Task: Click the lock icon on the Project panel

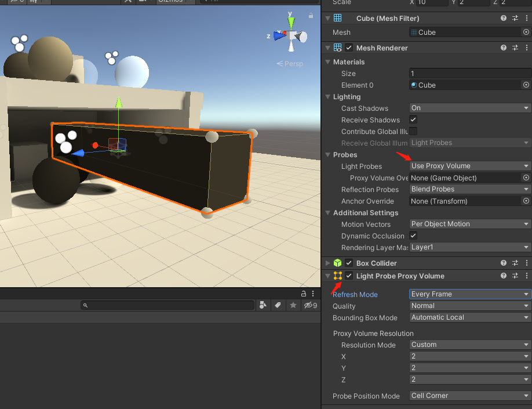Action: [x=303, y=294]
